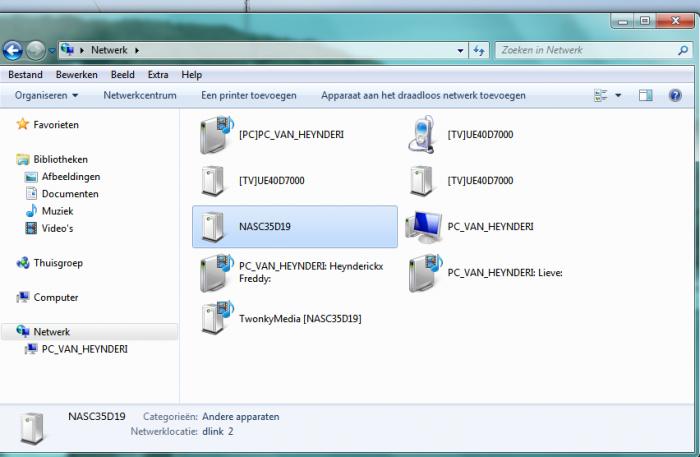
Task: Expand the root arrow before Netwerk breadcrumb
Action: (x=82, y=50)
